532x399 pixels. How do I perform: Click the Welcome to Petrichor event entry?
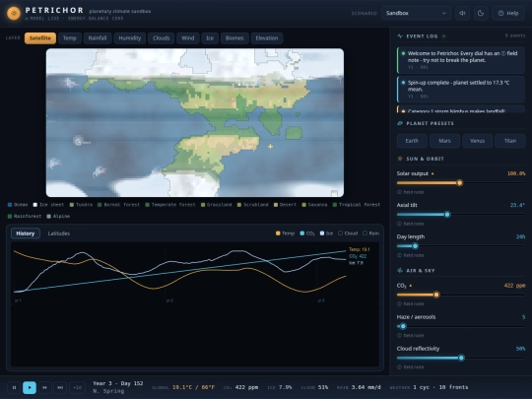(x=461, y=60)
